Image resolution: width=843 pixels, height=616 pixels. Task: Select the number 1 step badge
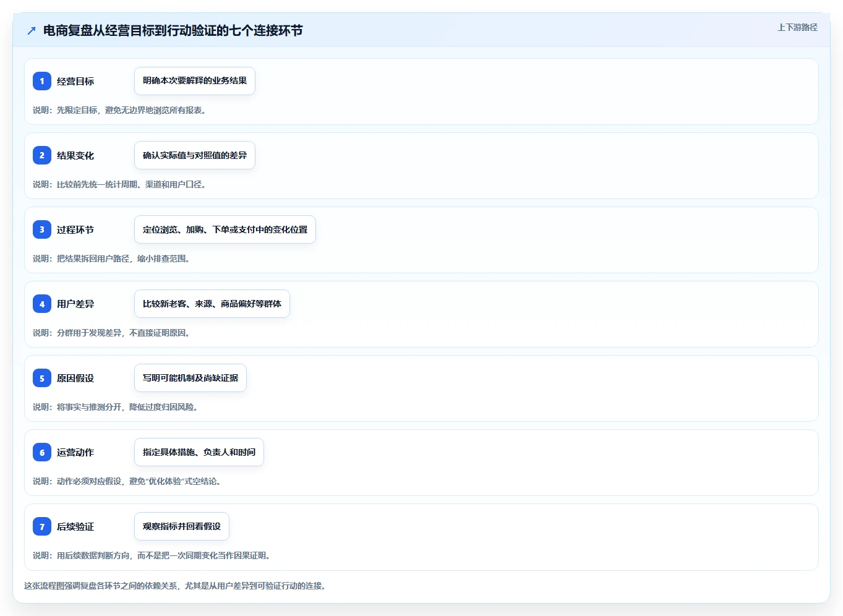[42, 81]
